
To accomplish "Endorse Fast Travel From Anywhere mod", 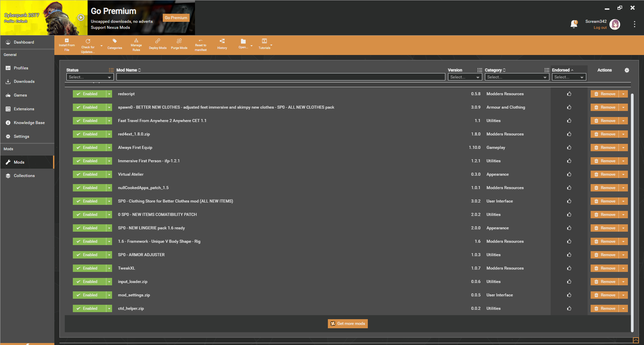I will (569, 121).
